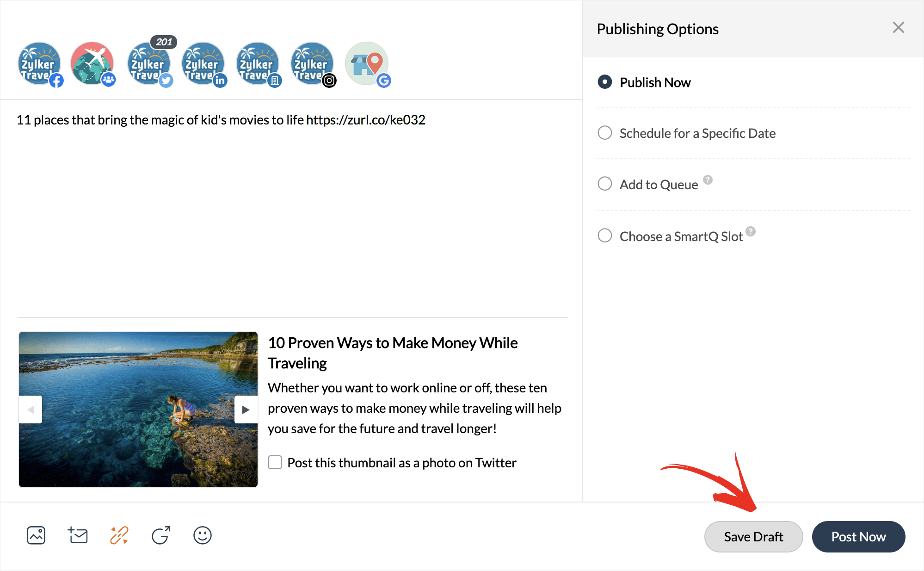
Task: Open the emoji picker smiley icon
Action: pos(203,535)
